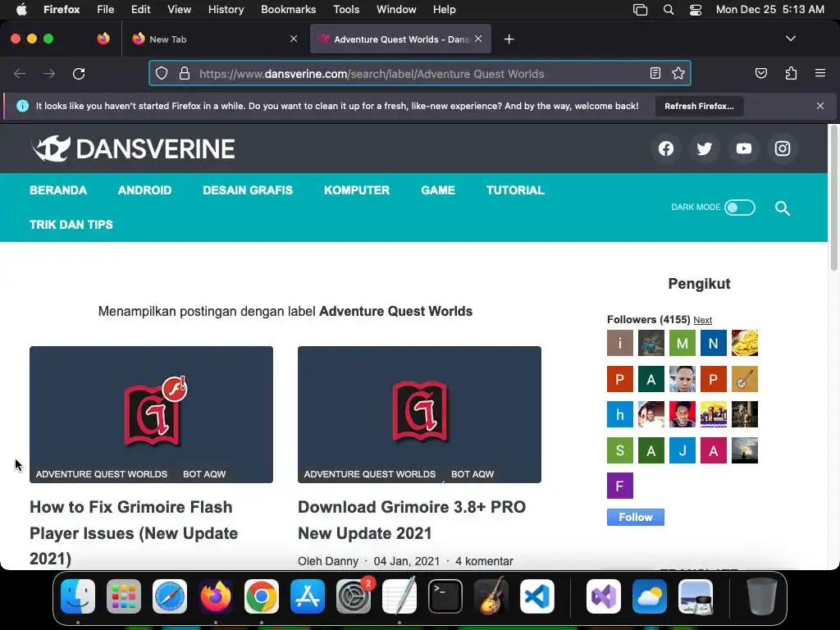Click the site search magnifier icon
The width and height of the screenshot is (840, 630).
point(782,208)
